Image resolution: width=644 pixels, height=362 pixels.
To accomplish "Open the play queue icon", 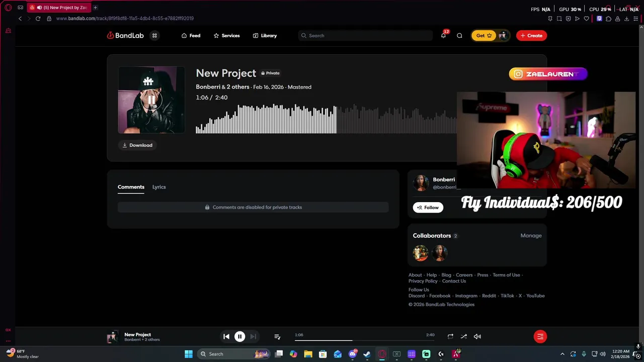I will coord(277,337).
